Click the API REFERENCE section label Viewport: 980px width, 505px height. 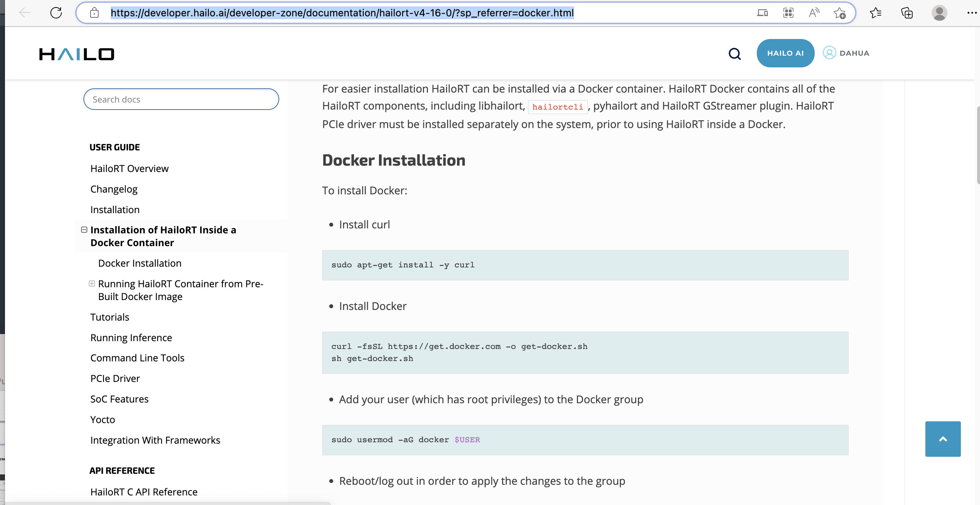coord(122,471)
